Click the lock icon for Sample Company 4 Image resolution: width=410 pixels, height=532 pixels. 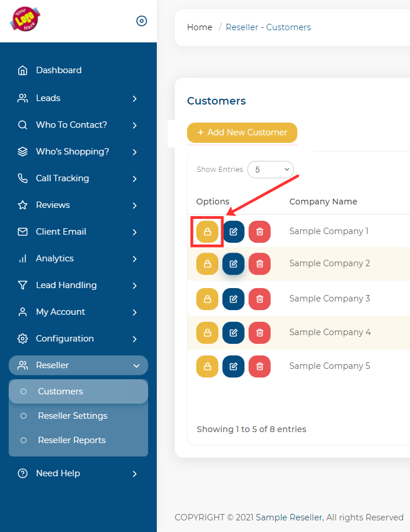(207, 333)
